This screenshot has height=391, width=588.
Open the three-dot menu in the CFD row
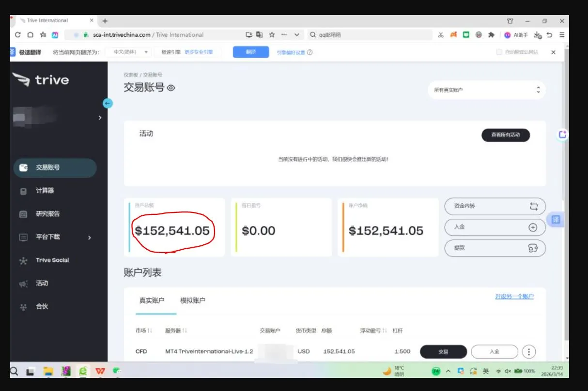529,352
